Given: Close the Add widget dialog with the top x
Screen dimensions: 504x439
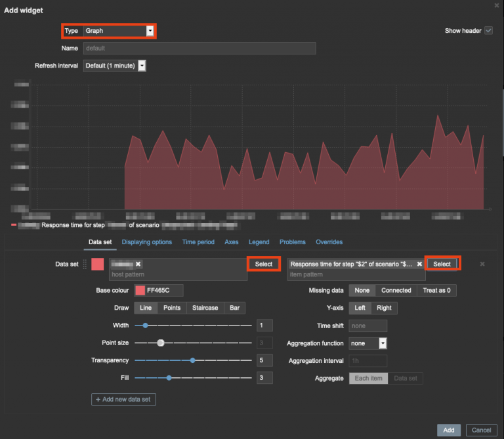Looking at the screenshot, I should (497, 5).
